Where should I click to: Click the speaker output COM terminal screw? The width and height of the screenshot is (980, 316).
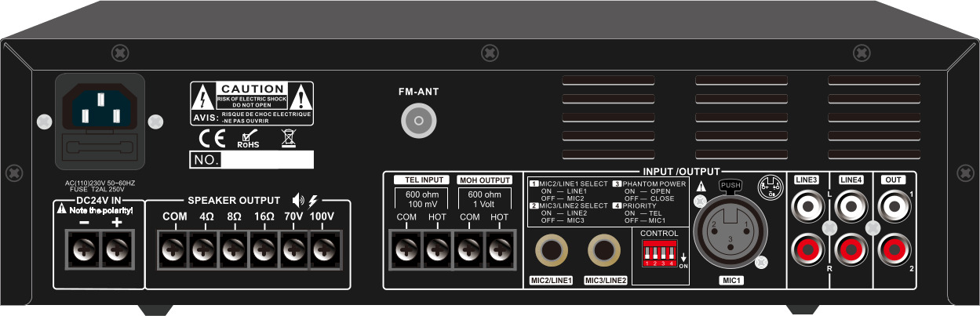click(x=174, y=252)
